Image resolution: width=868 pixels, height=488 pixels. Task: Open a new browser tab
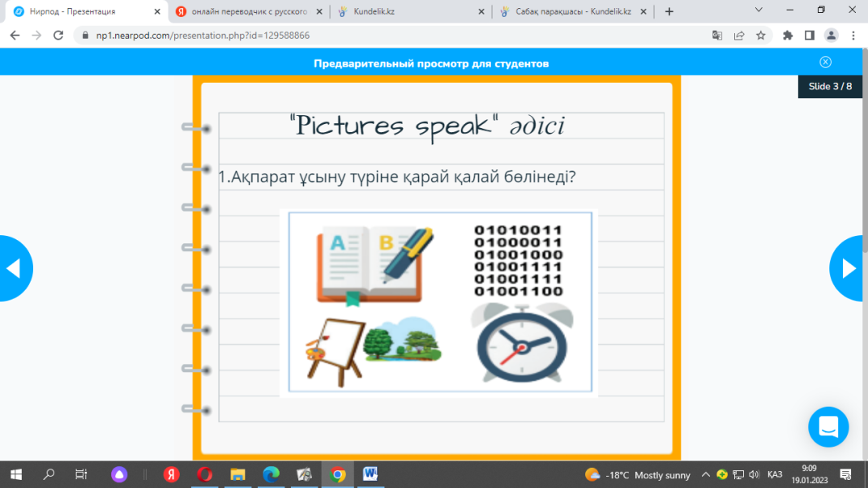(x=669, y=11)
